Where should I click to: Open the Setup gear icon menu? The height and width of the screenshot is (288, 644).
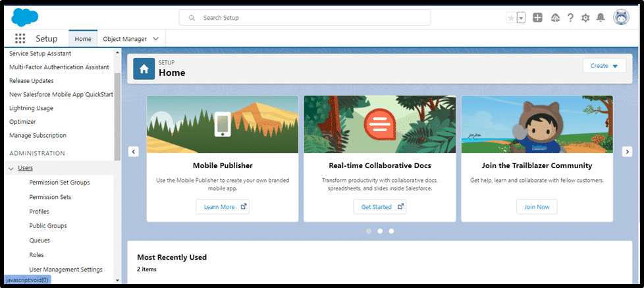(585, 18)
